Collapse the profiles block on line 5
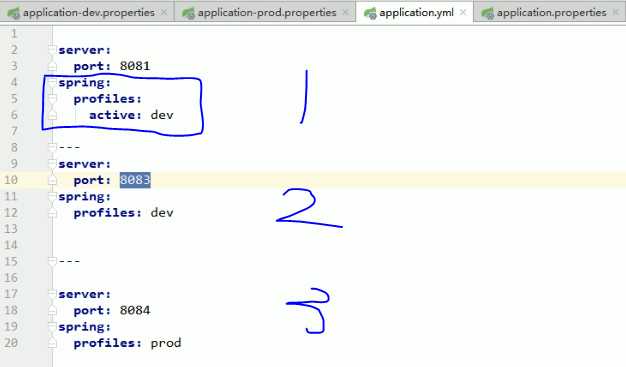Viewport: 626px width, 367px height. click(x=52, y=99)
